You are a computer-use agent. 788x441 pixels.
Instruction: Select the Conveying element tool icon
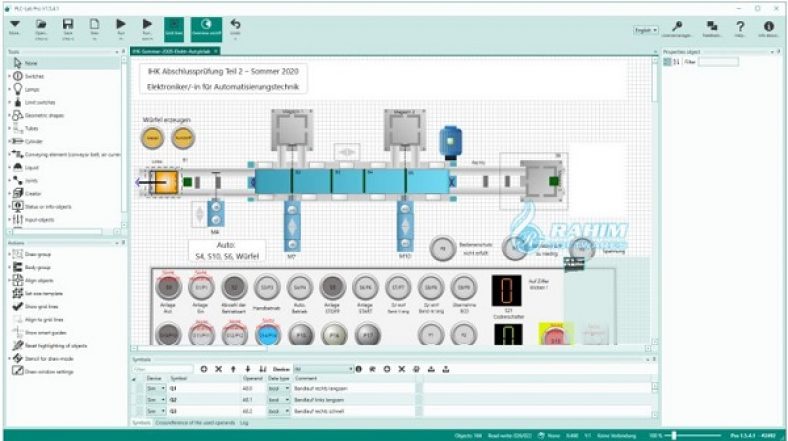coord(18,154)
